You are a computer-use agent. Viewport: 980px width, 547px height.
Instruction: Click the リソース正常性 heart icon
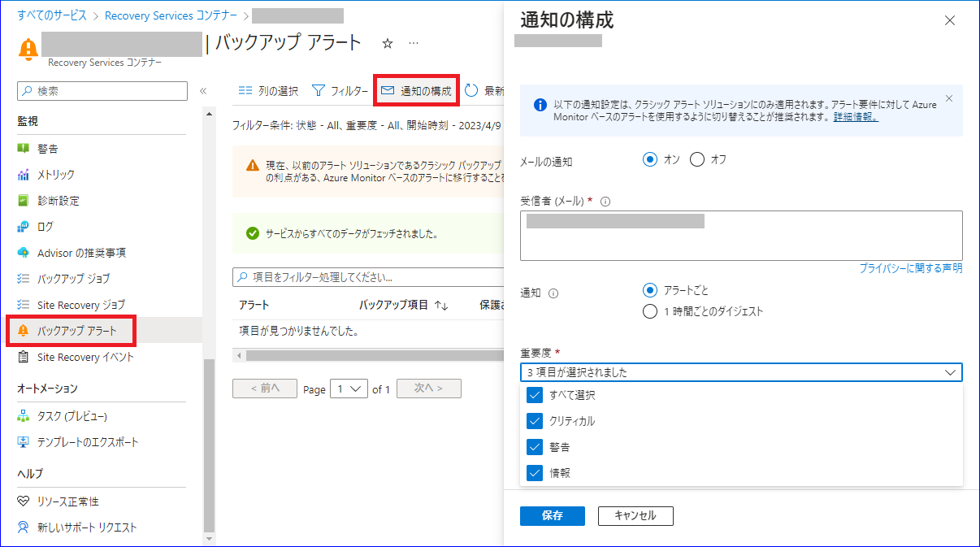24,501
